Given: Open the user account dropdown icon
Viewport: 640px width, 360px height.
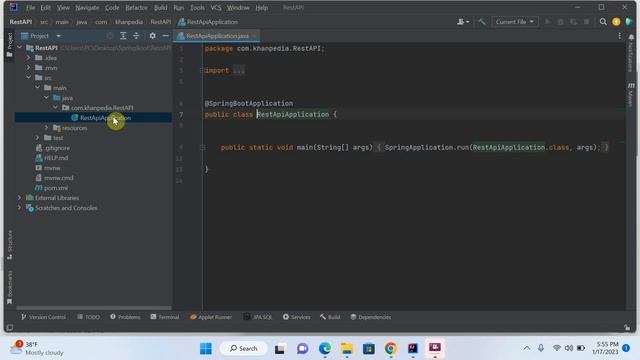Looking at the screenshot, I should 462,22.
